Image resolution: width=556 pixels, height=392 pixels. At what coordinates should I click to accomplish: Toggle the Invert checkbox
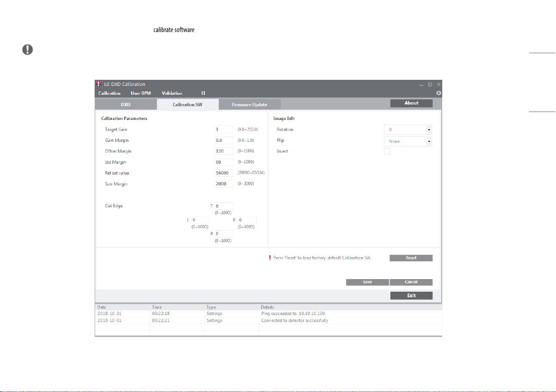[x=387, y=152]
